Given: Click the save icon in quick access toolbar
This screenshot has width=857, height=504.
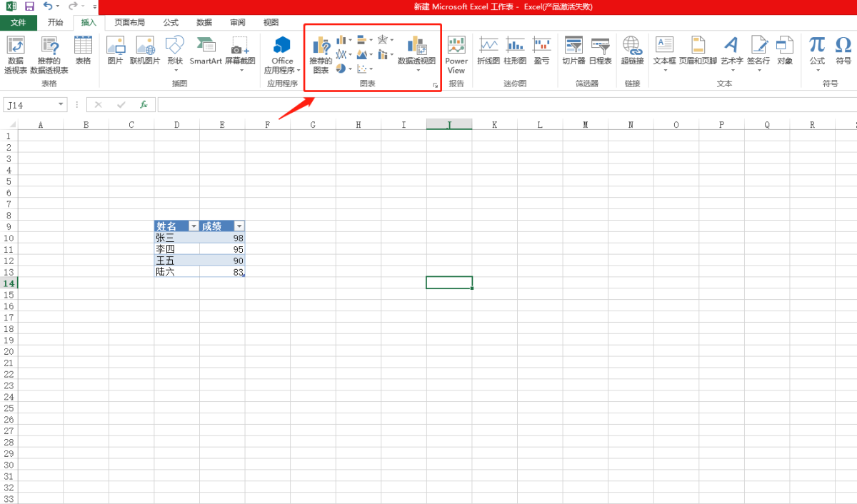Looking at the screenshot, I should [29, 6].
